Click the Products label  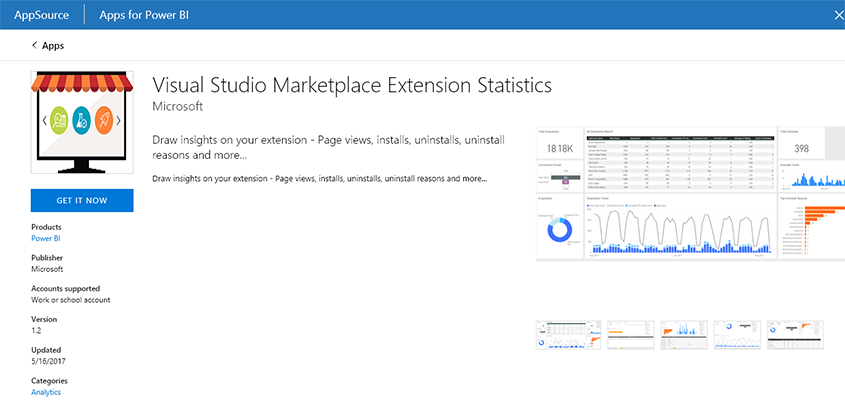(x=46, y=227)
